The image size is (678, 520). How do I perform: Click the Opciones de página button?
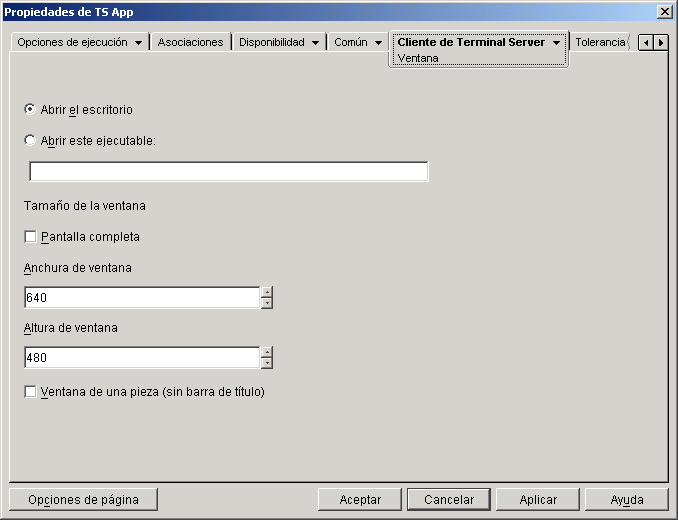83,500
